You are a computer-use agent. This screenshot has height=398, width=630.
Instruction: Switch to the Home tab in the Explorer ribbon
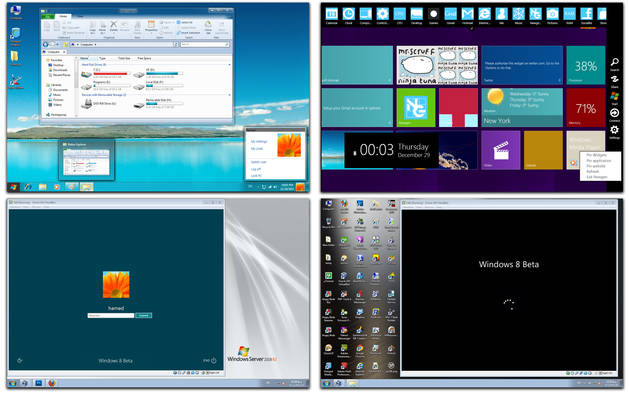tap(63, 16)
